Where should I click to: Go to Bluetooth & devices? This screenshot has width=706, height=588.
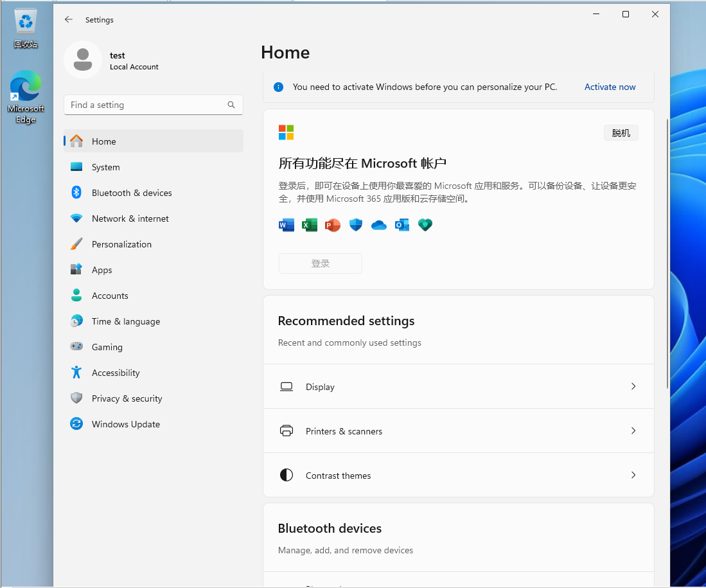point(154,192)
